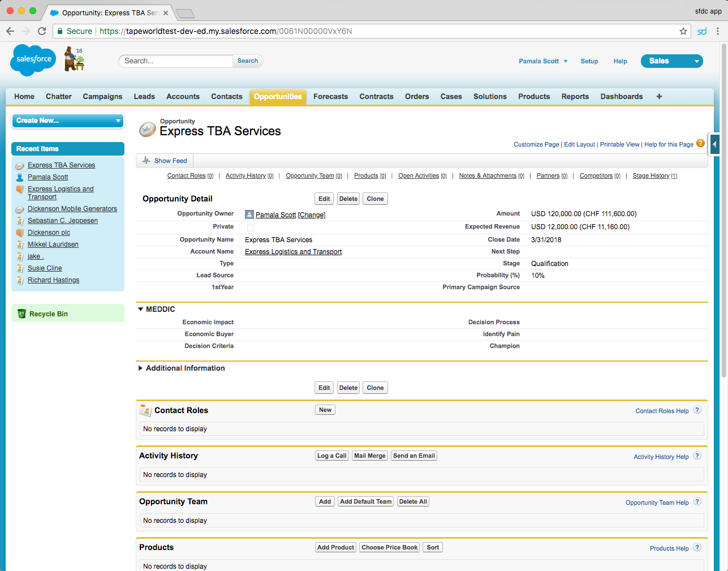Click the sd browser extension icon

click(x=702, y=31)
